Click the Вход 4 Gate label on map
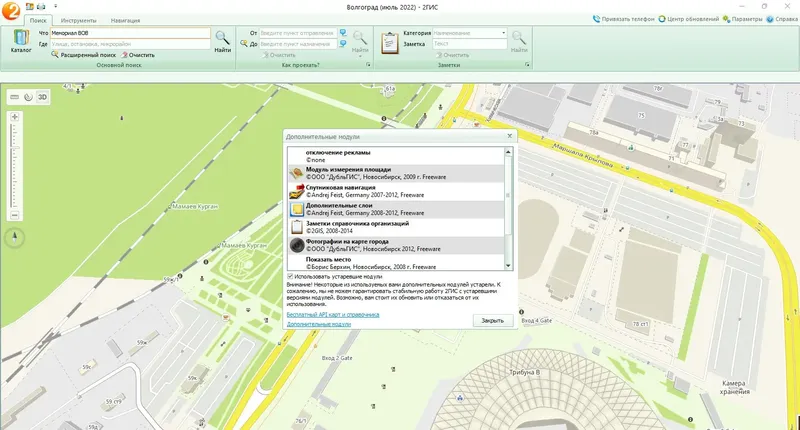This screenshot has width=800, height=430. pos(536,321)
